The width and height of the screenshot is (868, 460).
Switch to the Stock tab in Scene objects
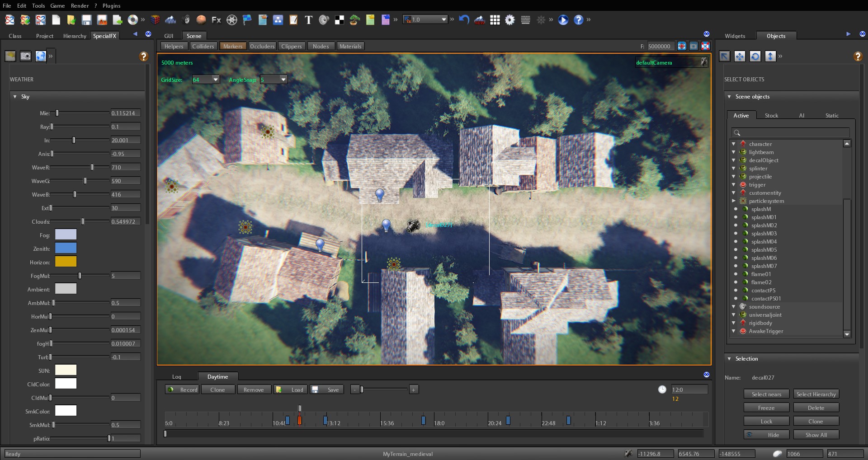pos(771,115)
